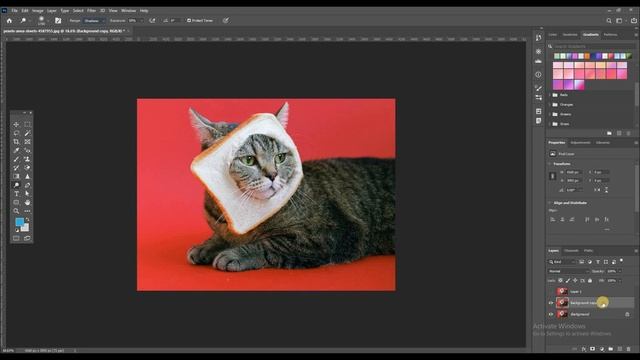Pick the first pink gradient preset
Image resolution: width=640 pixels, height=360 pixels.
coord(558,64)
